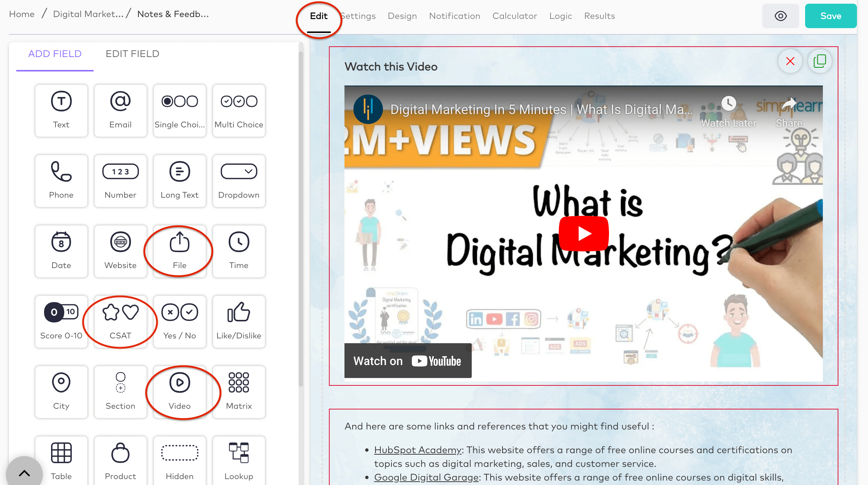The width and height of the screenshot is (868, 485).
Task: Click the up chevron collapse button
Action: pos(24,473)
